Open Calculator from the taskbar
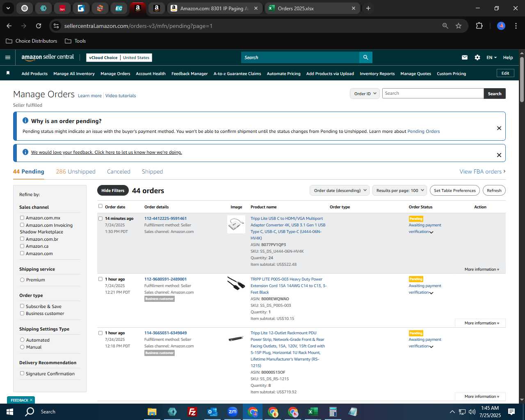Screen dimensions: 525x420 point(333,412)
